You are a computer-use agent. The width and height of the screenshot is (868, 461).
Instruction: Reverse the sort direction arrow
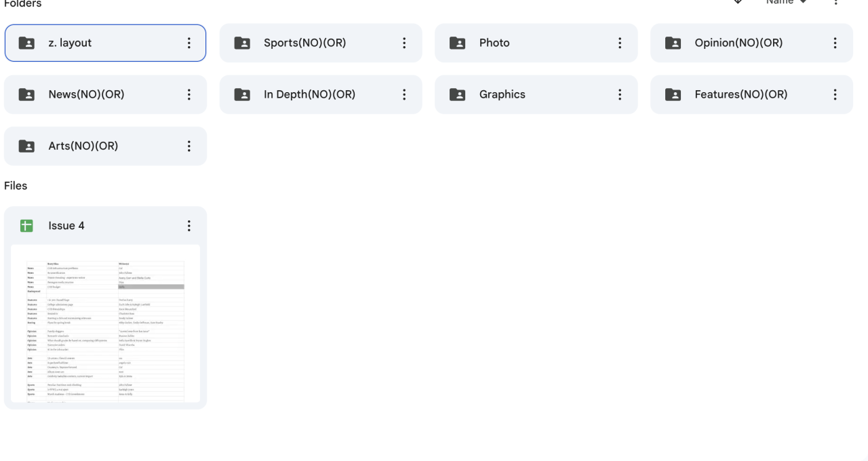(738, 2)
